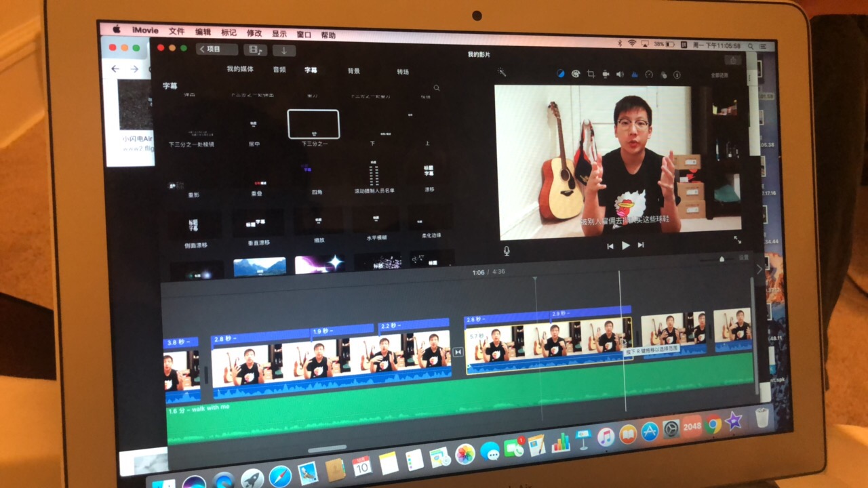Click 全部还原 reset all button
The height and width of the screenshot is (488, 868).
[719, 75]
